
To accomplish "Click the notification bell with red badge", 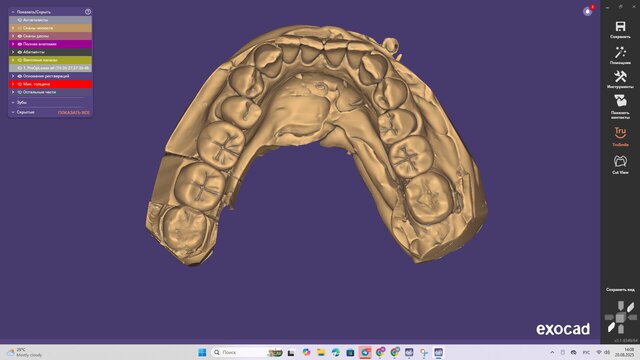I will pos(588,11).
